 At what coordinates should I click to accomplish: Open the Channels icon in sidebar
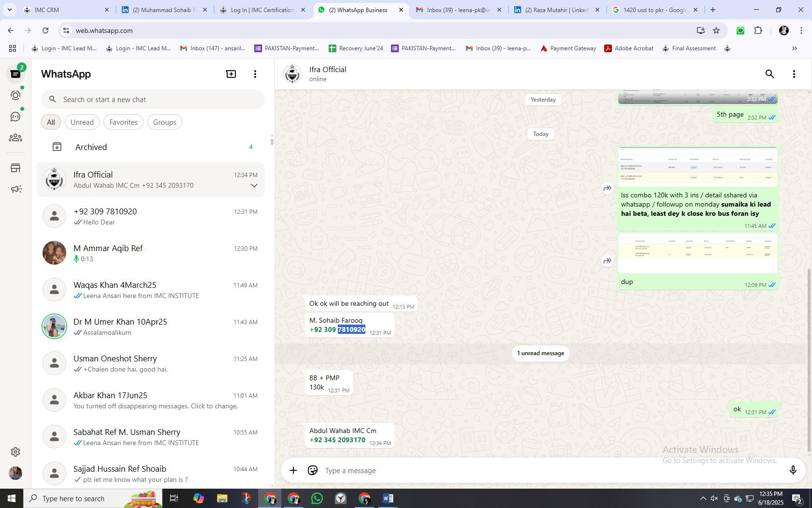15,117
